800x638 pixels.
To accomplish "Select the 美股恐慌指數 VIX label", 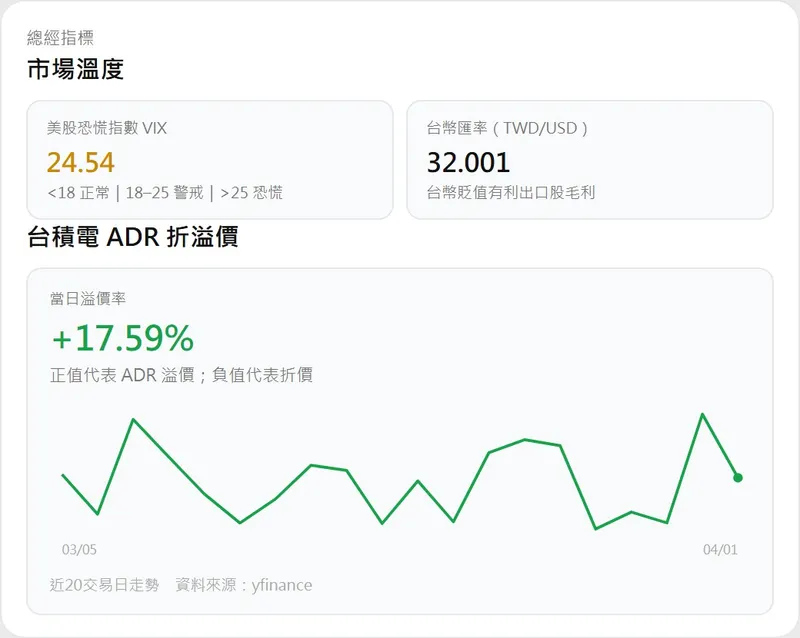I will pyautogui.click(x=107, y=128).
